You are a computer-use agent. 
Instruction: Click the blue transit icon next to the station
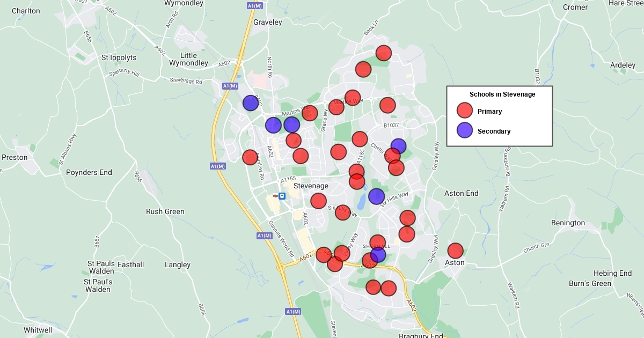(282, 196)
